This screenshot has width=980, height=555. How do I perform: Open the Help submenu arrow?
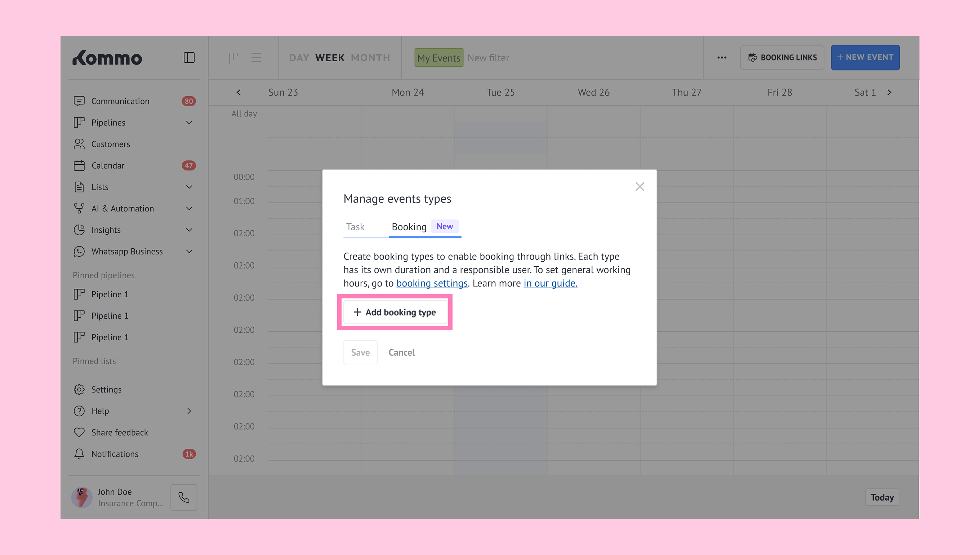(189, 411)
